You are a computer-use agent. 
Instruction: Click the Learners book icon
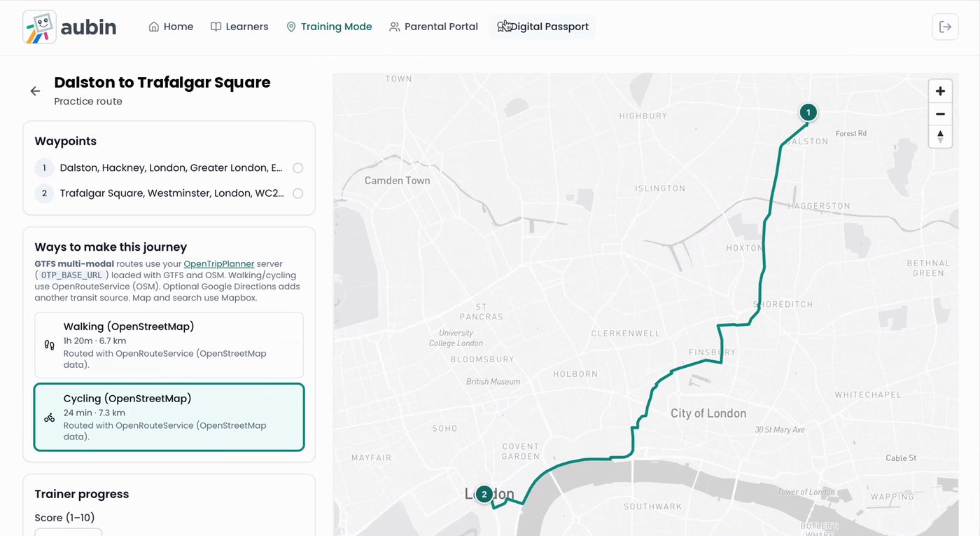coord(216,27)
